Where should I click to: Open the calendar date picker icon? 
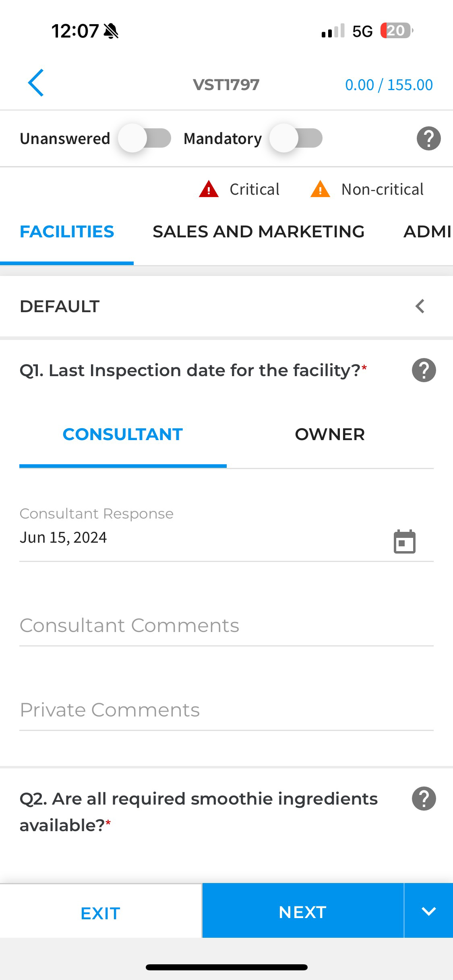[x=404, y=541]
